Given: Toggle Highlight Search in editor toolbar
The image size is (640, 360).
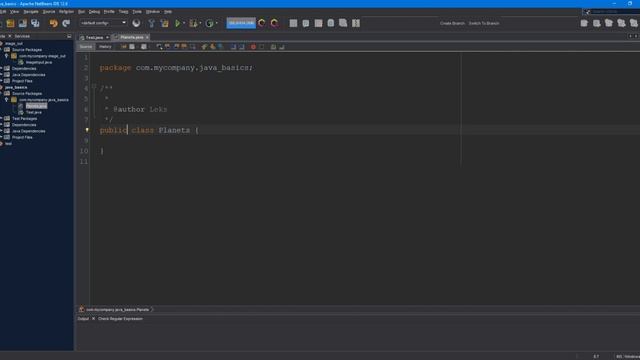Looking at the screenshot, I should [184, 47].
